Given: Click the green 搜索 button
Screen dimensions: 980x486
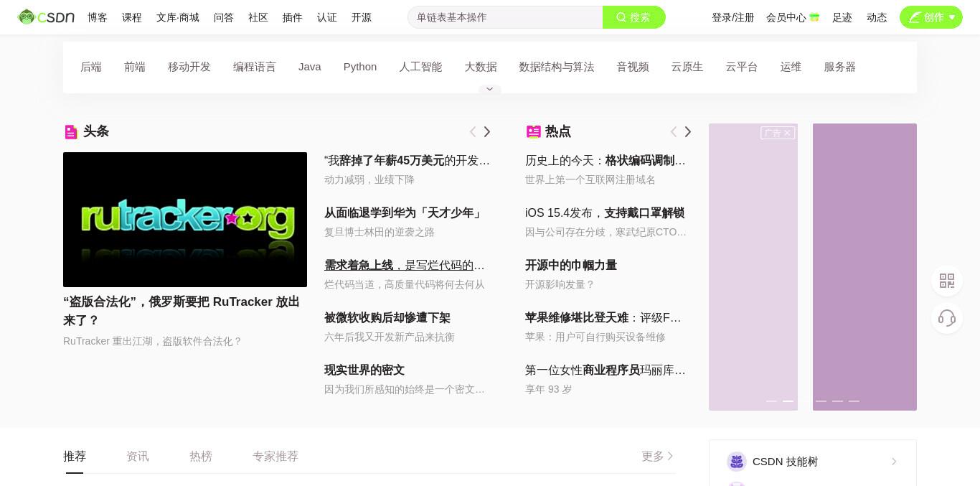Looking at the screenshot, I should (x=634, y=17).
